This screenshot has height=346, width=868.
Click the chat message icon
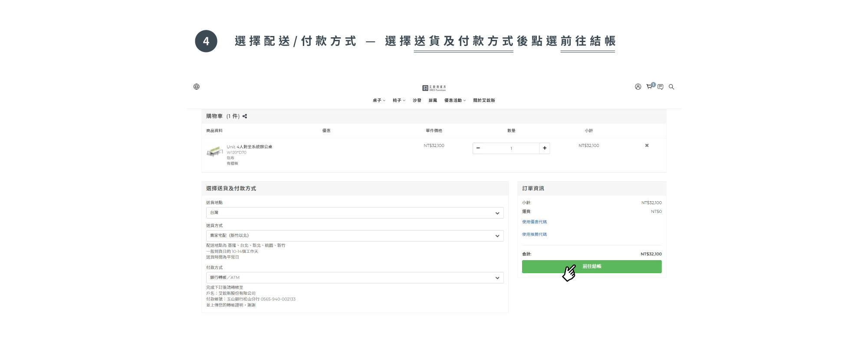point(660,87)
